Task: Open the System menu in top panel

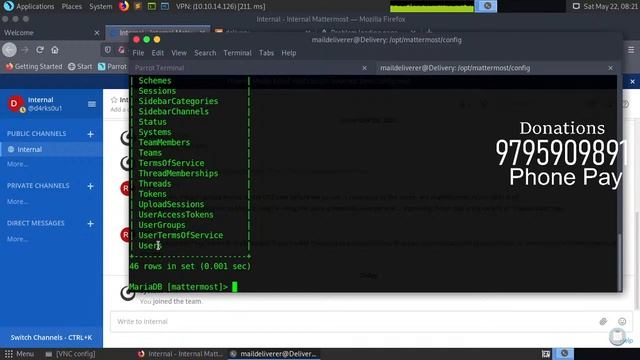Action: tap(100, 7)
